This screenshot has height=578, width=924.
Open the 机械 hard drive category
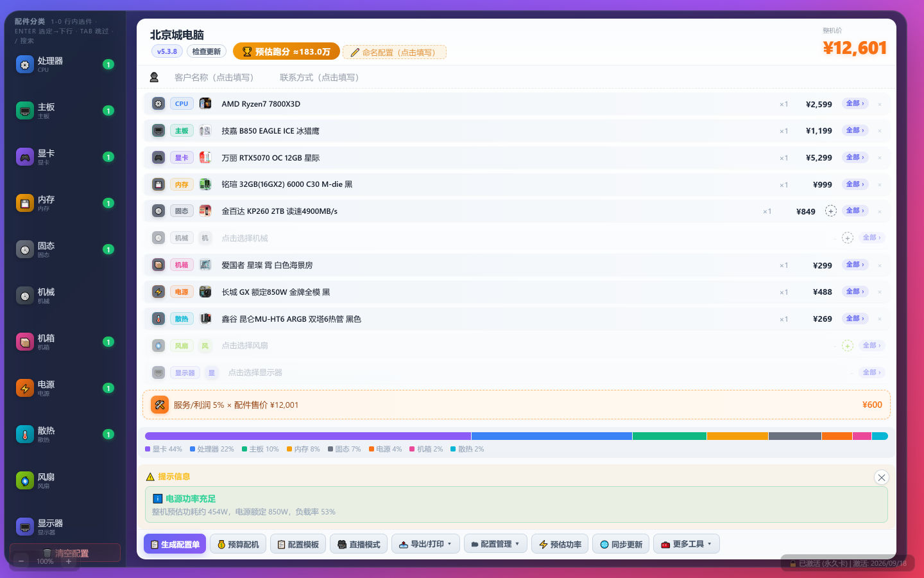(x=64, y=296)
